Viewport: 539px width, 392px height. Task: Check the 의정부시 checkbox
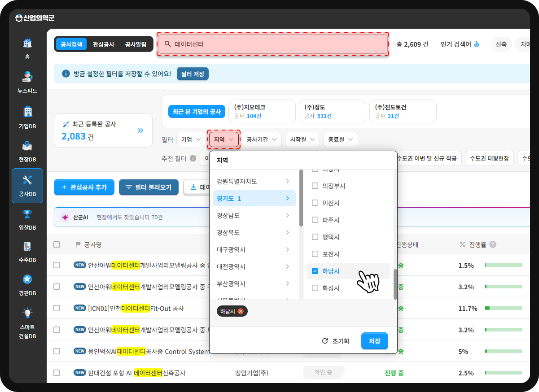315,186
